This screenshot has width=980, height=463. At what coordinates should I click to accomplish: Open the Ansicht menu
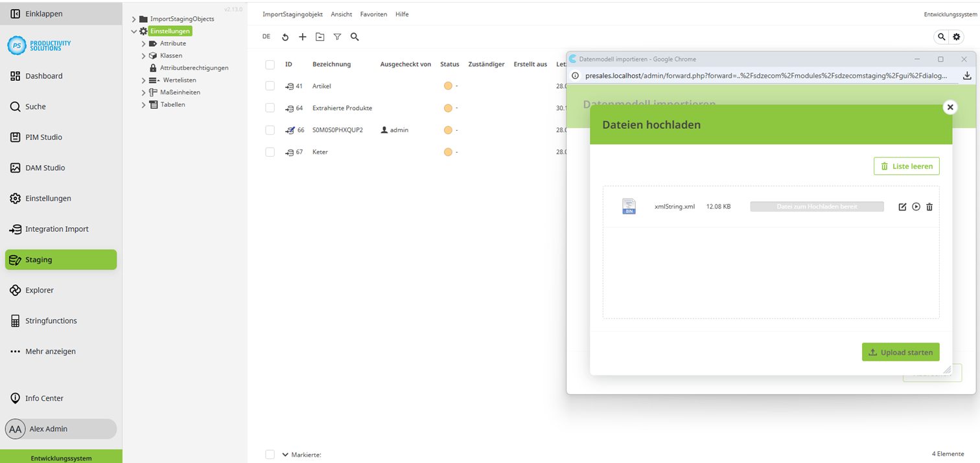coord(341,14)
